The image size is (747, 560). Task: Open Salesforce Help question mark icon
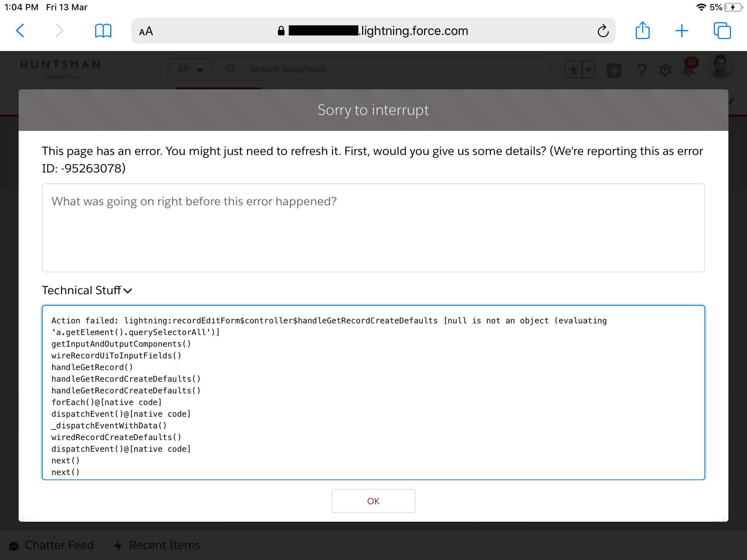[x=642, y=69]
